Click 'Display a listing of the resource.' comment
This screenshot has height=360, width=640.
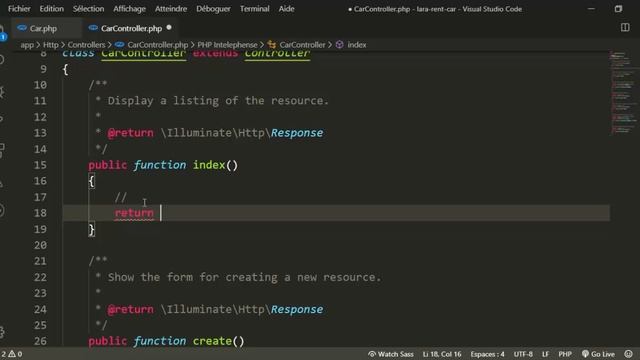pyautogui.click(x=218, y=100)
